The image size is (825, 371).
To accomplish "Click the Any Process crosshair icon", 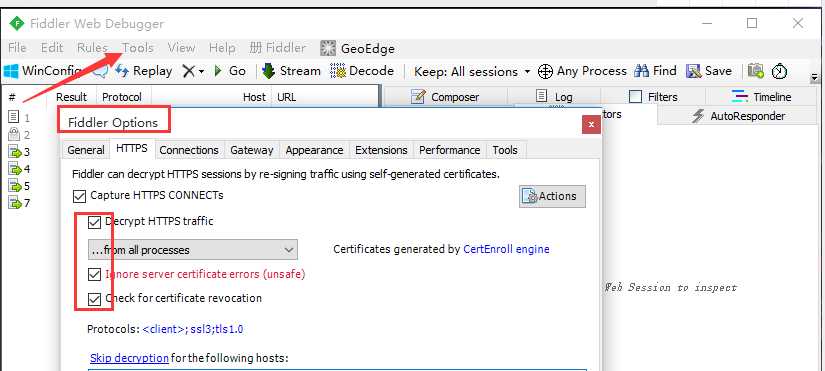I will pos(545,71).
